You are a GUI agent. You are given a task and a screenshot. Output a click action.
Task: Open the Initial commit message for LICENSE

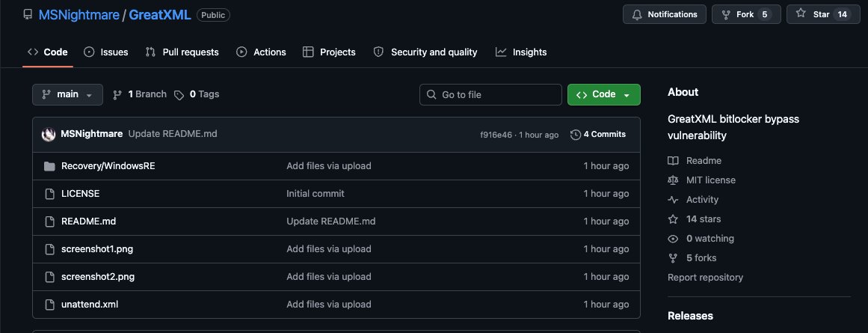(x=316, y=193)
